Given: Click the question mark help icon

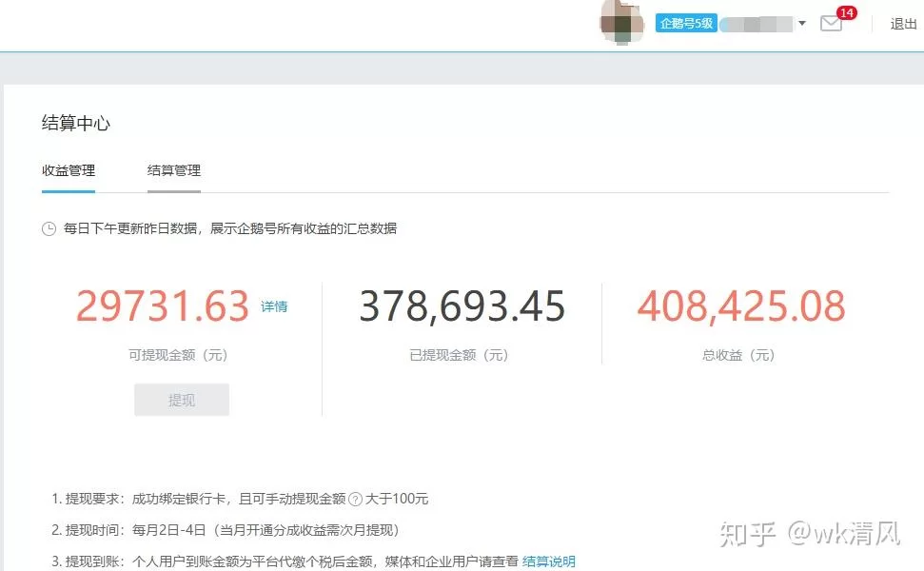Looking at the screenshot, I should 356,499.
